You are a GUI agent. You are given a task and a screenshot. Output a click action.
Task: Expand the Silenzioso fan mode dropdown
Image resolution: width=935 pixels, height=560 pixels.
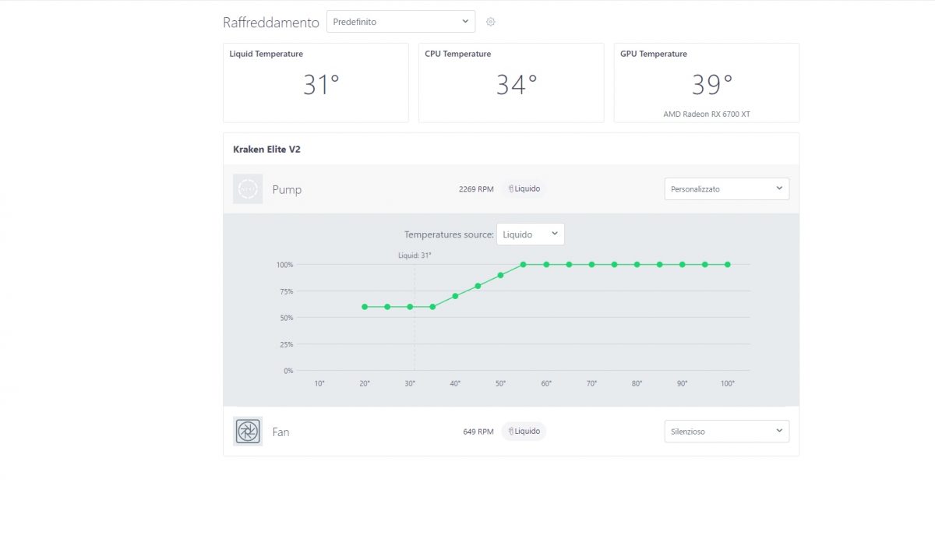click(726, 431)
